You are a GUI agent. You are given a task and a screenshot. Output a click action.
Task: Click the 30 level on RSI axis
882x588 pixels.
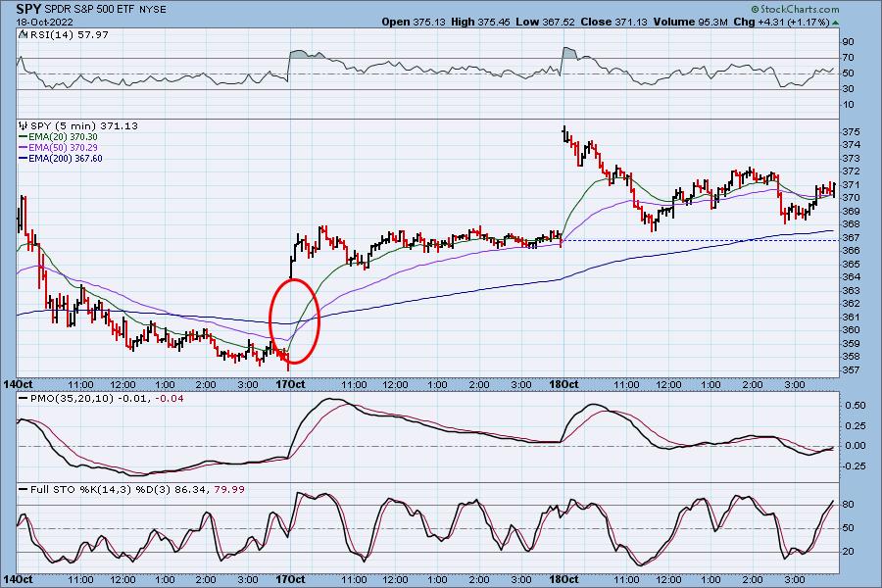[x=848, y=89]
